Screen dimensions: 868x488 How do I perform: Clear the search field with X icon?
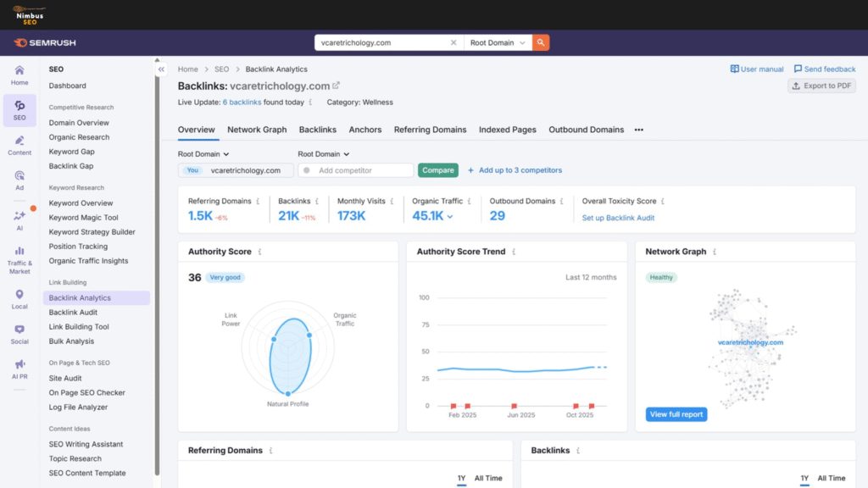point(453,42)
